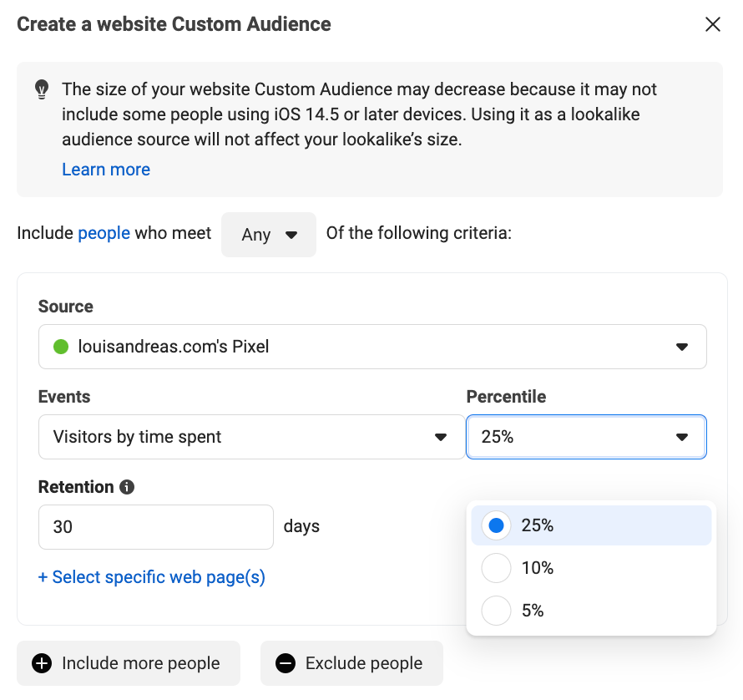Click the Retention days input field
This screenshot has width=743, height=700.
[156, 527]
